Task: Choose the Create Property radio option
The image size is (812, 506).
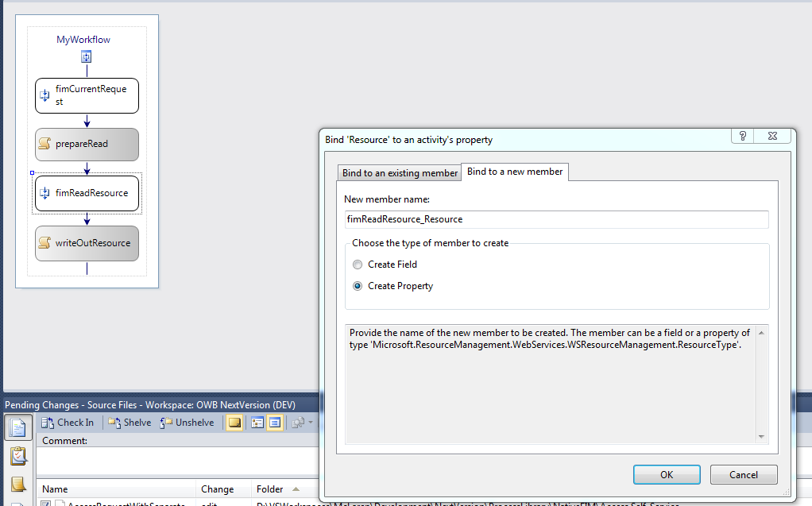Action: click(x=392, y=286)
